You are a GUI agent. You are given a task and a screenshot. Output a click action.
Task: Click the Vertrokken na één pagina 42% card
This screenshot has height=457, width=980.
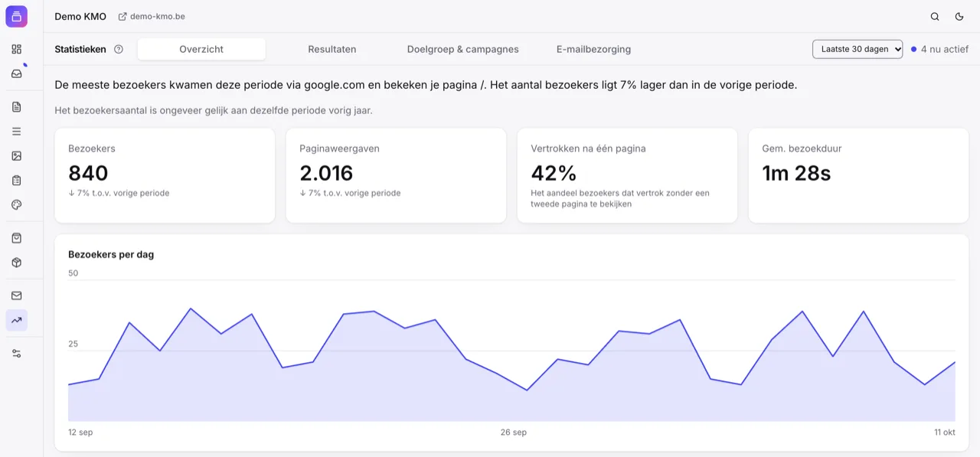(x=627, y=175)
